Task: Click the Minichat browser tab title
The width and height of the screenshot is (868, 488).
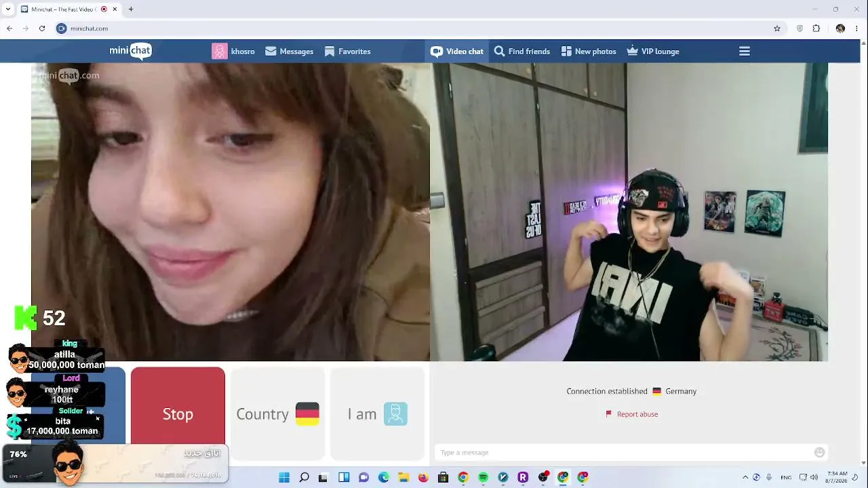Action: point(64,9)
